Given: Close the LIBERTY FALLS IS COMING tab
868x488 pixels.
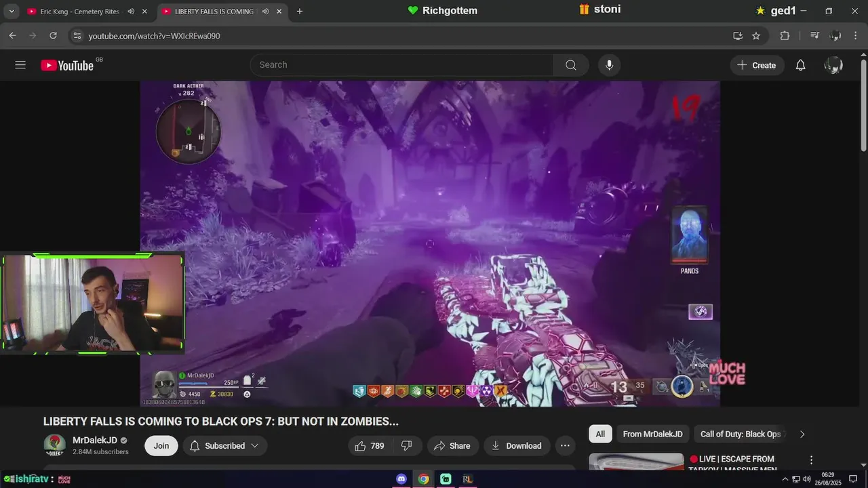Looking at the screenshot, I should tap(279, 12).
